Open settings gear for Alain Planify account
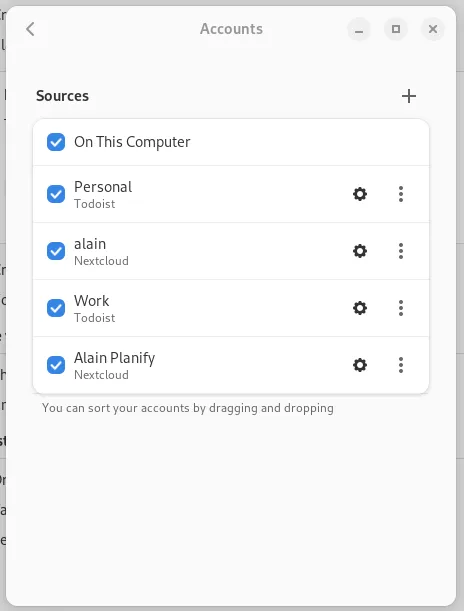The height and width of the screenshot is (611, 464). (360, 365)
